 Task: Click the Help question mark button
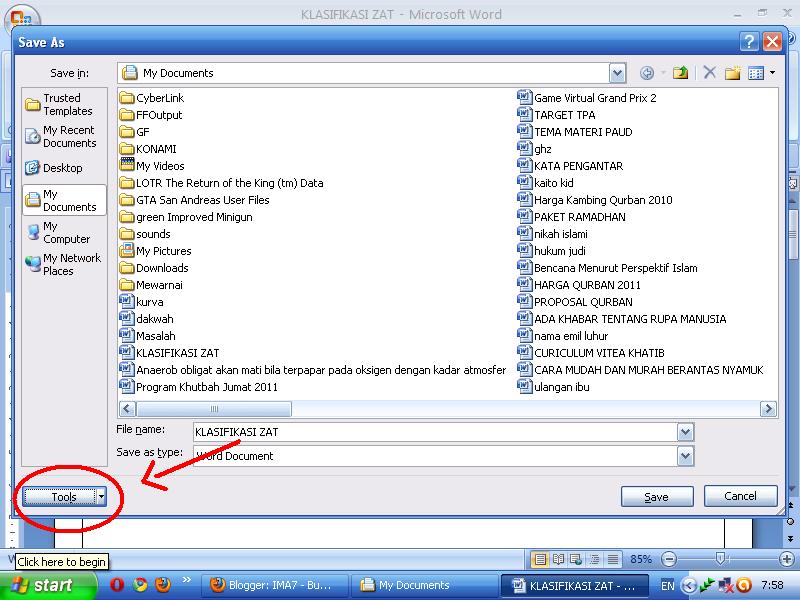coord(749,42)
